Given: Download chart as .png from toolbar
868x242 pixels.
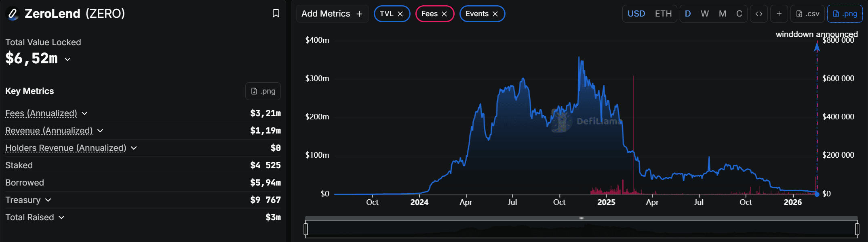Looking at the screenshot, I should 845,14.
